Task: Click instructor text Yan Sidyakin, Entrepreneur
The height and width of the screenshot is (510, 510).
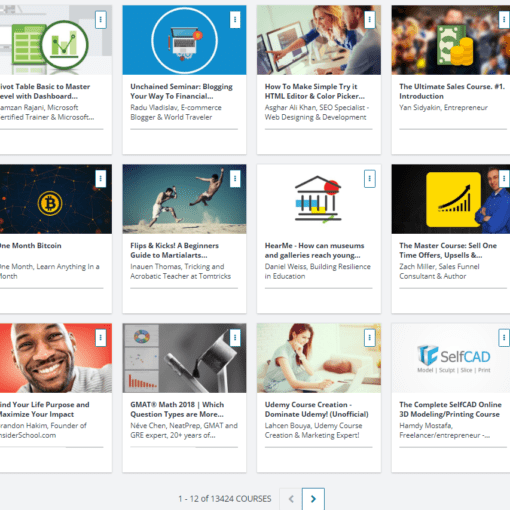Action: (x=443, y=108)
